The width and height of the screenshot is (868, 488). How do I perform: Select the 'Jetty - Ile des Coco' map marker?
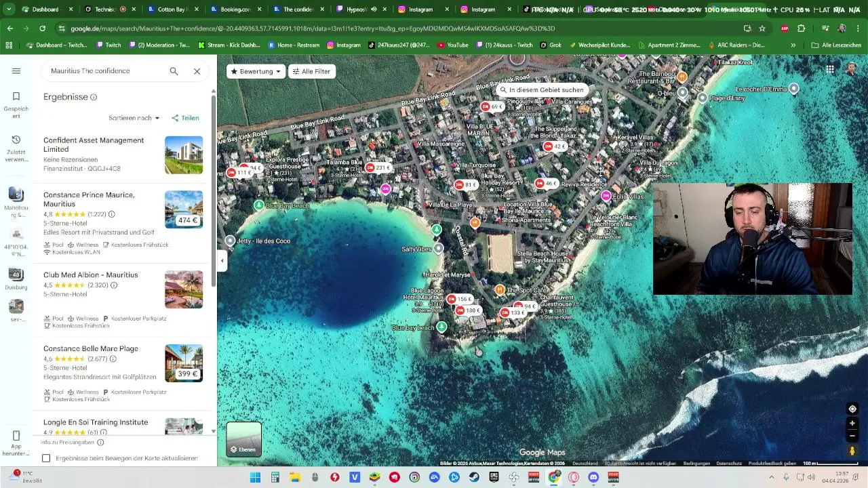[230, 241]
